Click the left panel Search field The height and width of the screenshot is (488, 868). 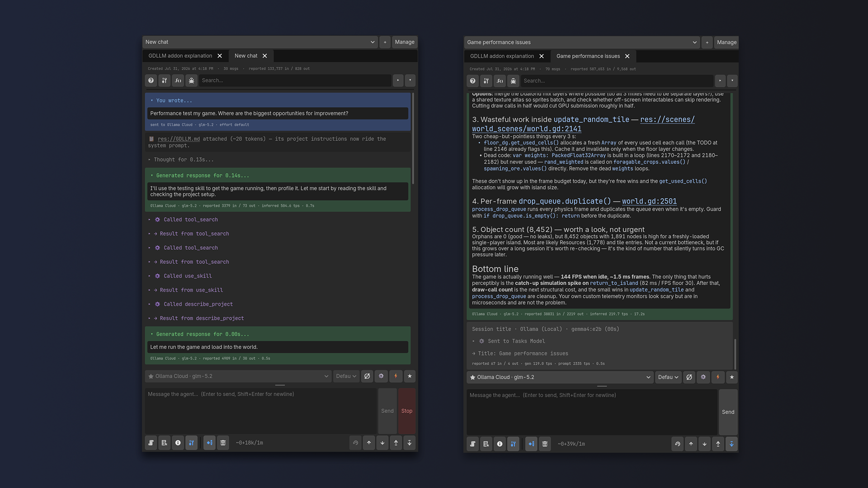[295, 80]
